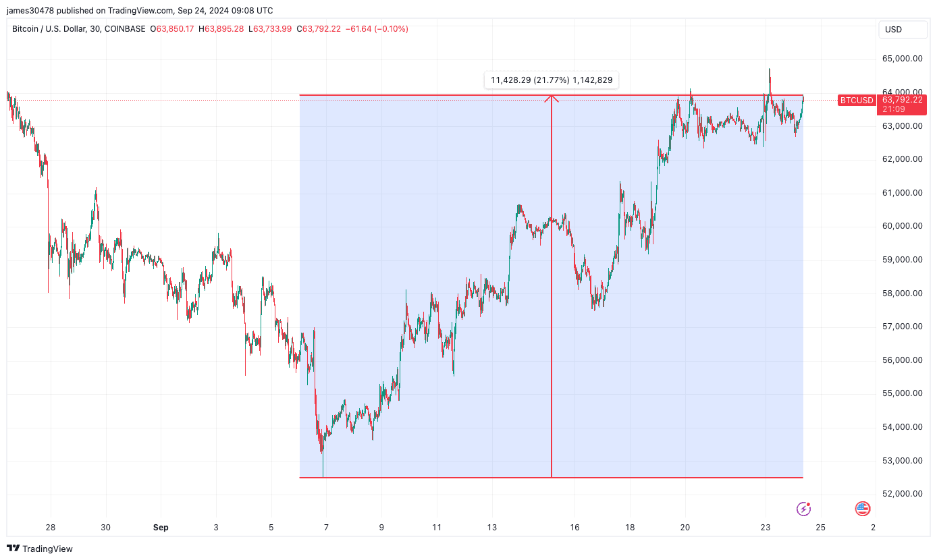This screenshot has height=560, width=937.
Task: Click the low value L63,733.99
Action: 270,29
